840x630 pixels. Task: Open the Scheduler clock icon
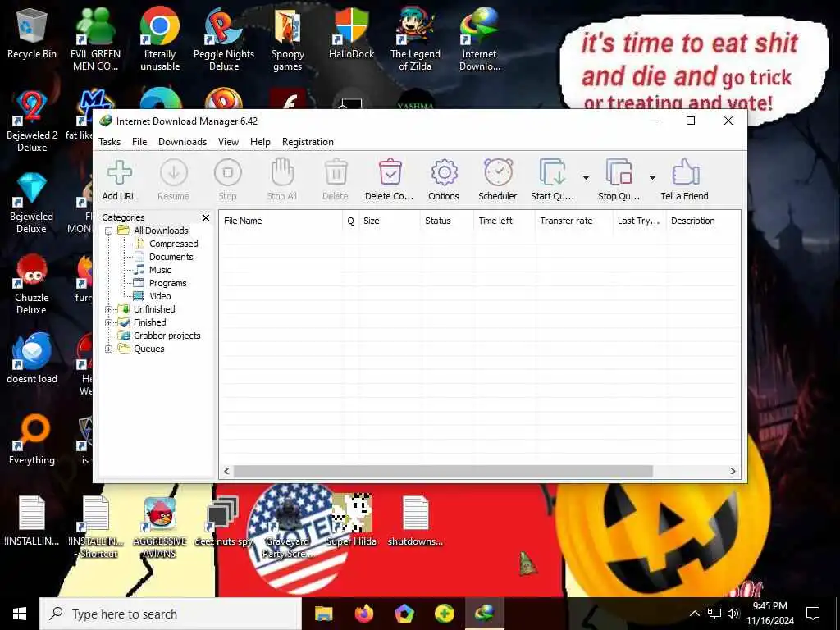tap(498, 172)
